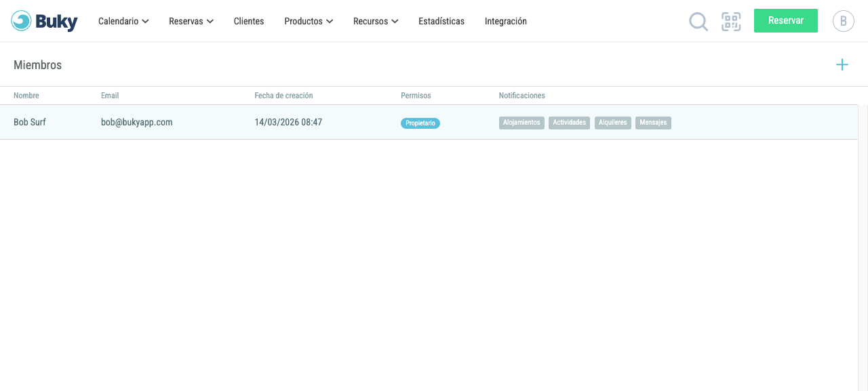The height and width of the screenshot is (391, 868).
Task: Click the Nombre column header
Action: (26, 96)
